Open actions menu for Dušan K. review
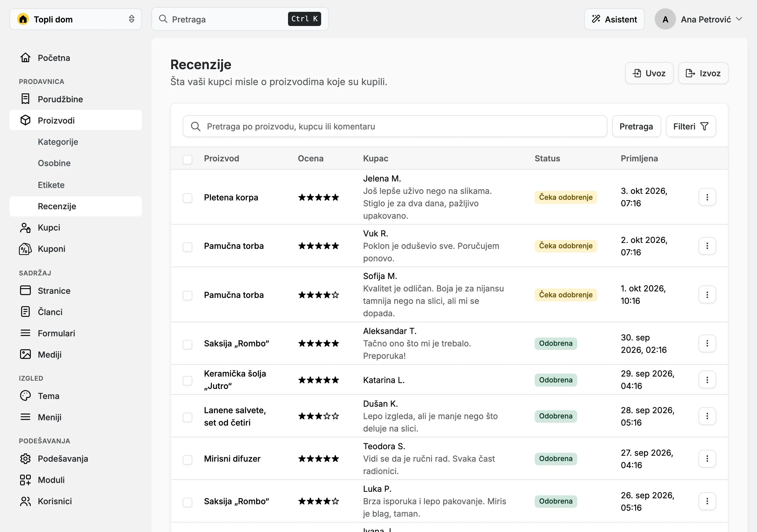The image size is (757, 532). pos(707,416)
